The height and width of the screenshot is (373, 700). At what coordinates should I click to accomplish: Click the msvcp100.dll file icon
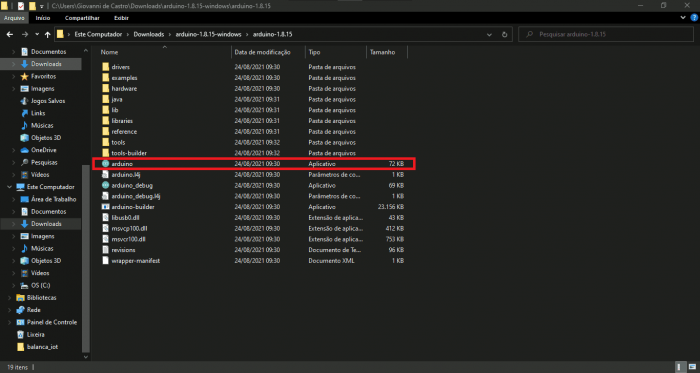(x=105, y=228)
